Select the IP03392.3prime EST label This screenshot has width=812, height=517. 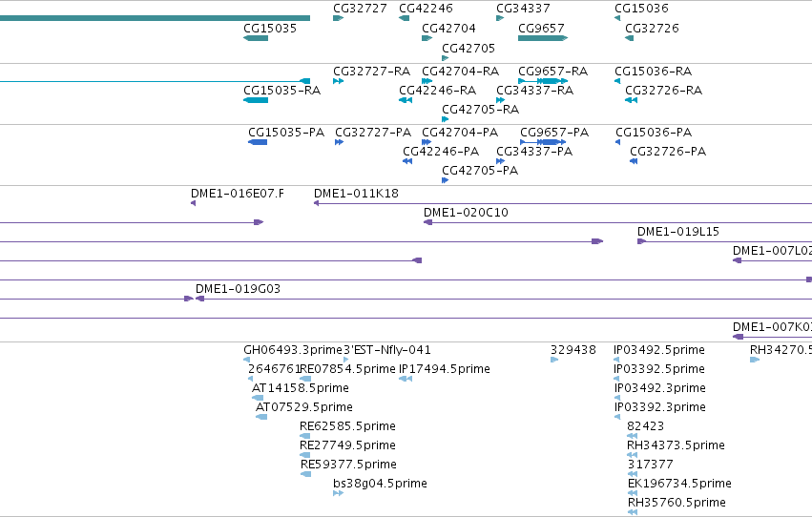659,407
